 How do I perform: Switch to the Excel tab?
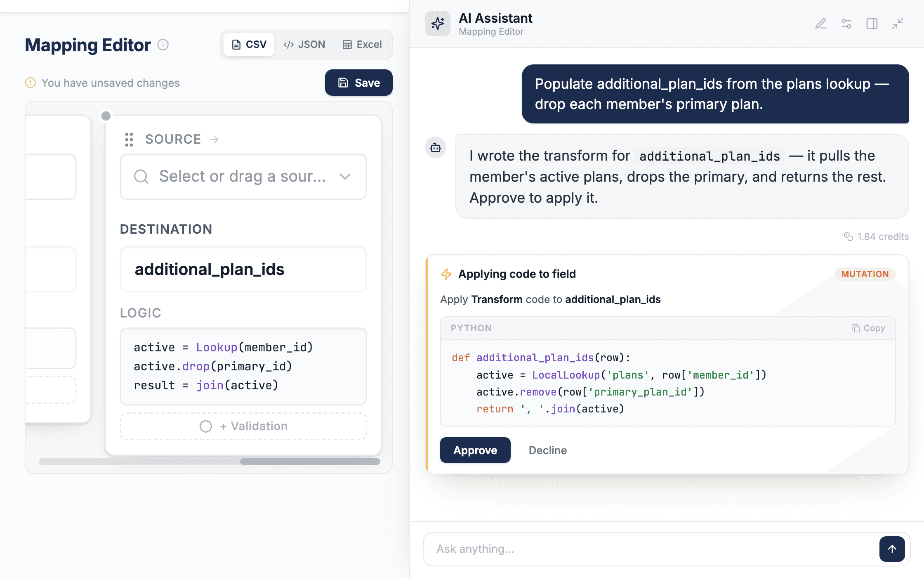coord(362,45)
